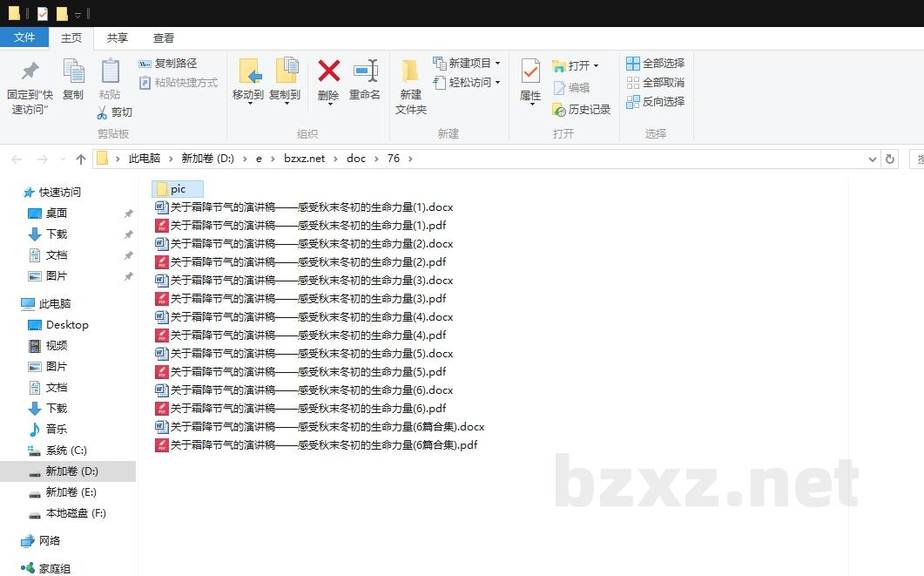The image size is (924, 576).
Task: Click the Up directory arrow
Action: (81, 159)
